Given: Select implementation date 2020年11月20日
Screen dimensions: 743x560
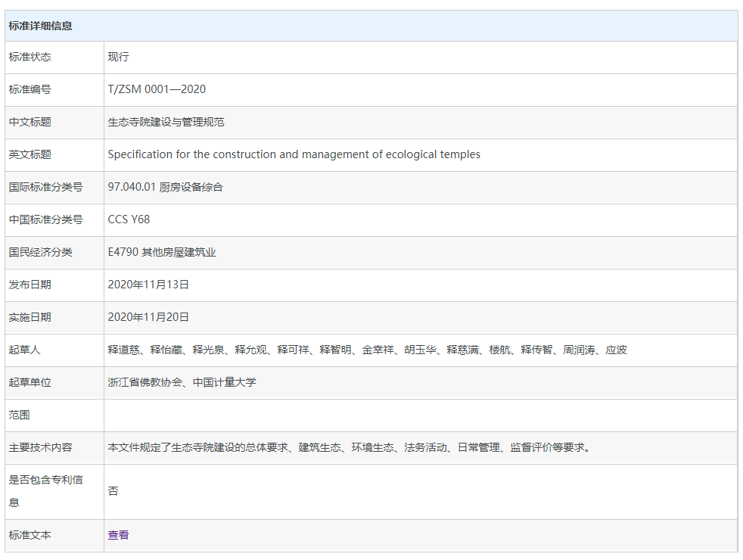Looking at the screenshot, I should 148,317.
